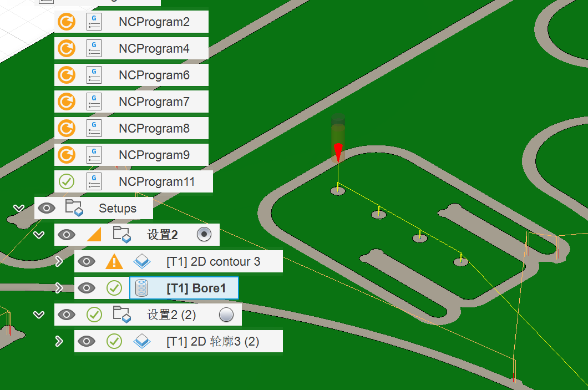Viewport: 588px width, 390px height.
Task: Toggle visibility of [T1] Bore1 operation
Action: tap(87, 288)
